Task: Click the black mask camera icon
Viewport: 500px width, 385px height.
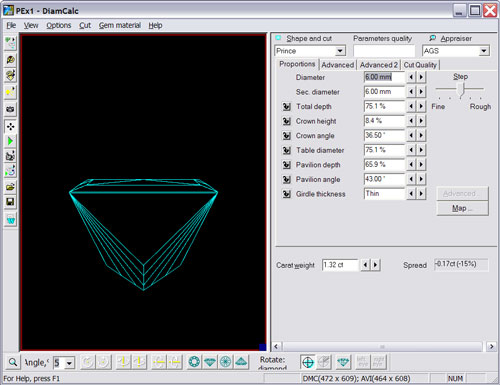Action: coord(10,109)
